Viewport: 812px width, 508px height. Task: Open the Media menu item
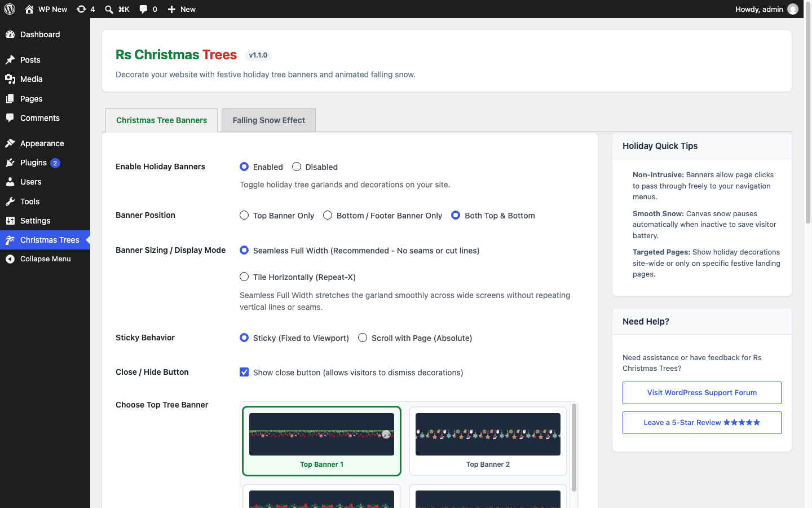45,79
